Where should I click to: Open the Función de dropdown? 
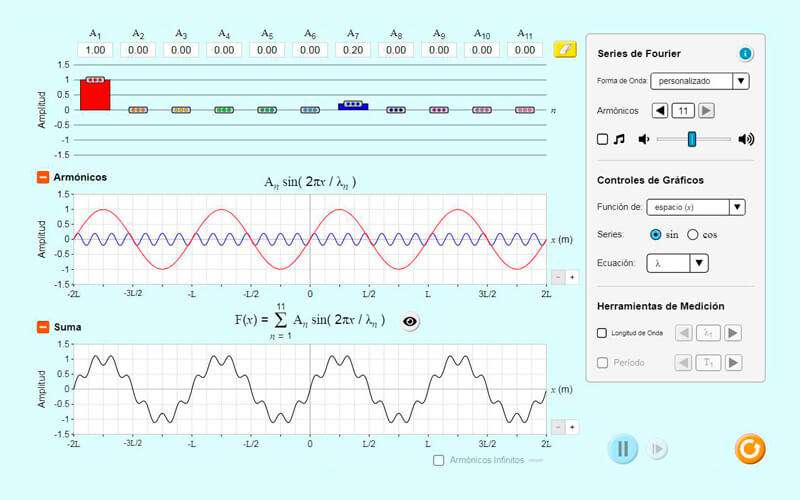[x=695, y=207]
